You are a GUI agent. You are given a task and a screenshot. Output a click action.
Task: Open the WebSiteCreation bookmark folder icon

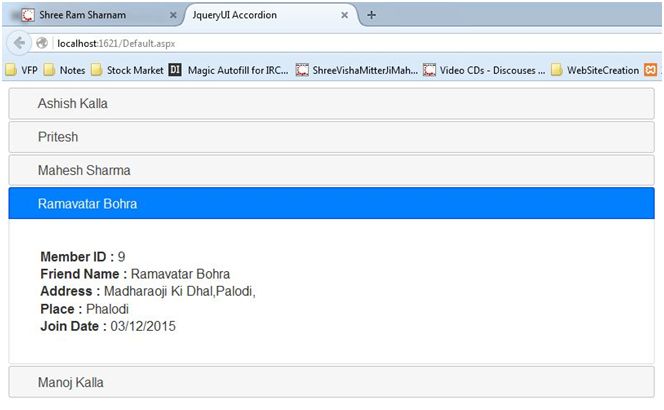(x=557, y=70)
